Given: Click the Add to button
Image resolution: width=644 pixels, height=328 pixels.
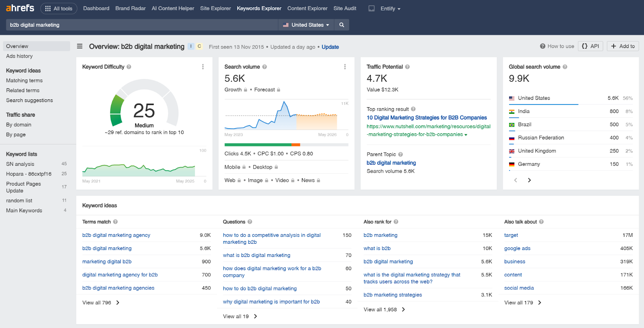Looking at the screenshot, I should tap(623, 46).
